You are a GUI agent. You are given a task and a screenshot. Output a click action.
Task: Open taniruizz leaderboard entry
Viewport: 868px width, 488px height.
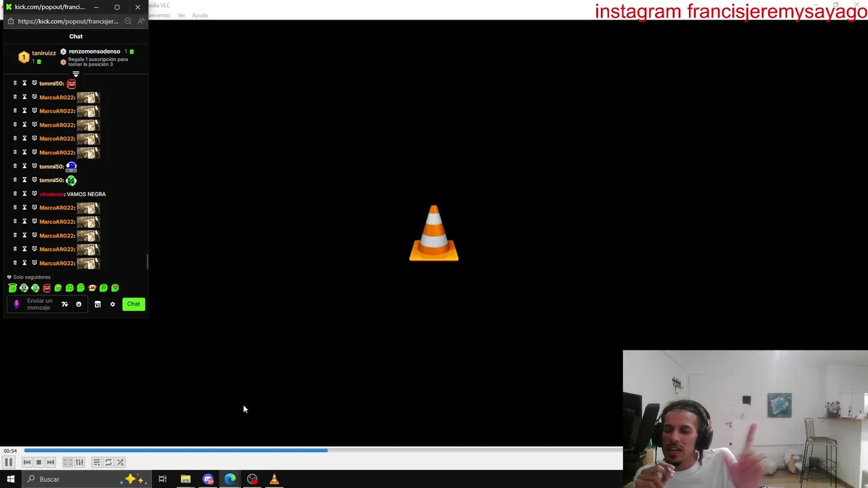tap(37, 57)
